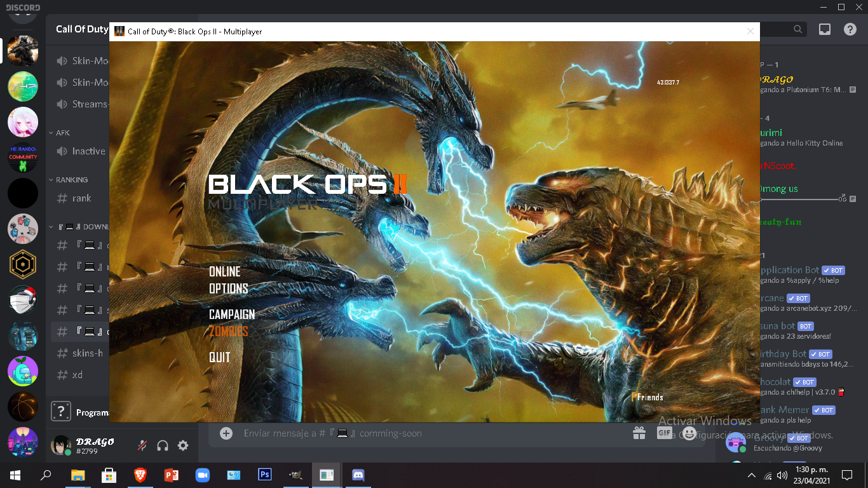Screen dimensions: 868x488
Task: Click the DRAGO user avatar in user panel
Action: point(60,445)
